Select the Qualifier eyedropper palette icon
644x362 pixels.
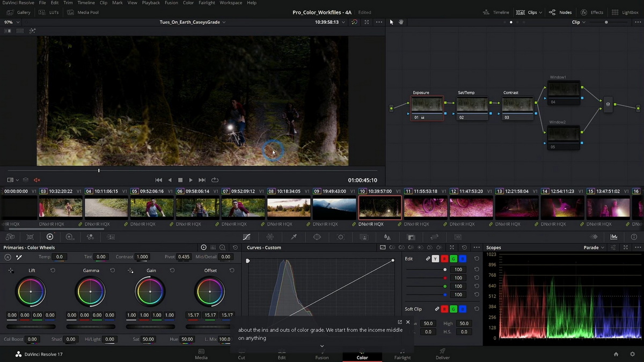[294, 237]
